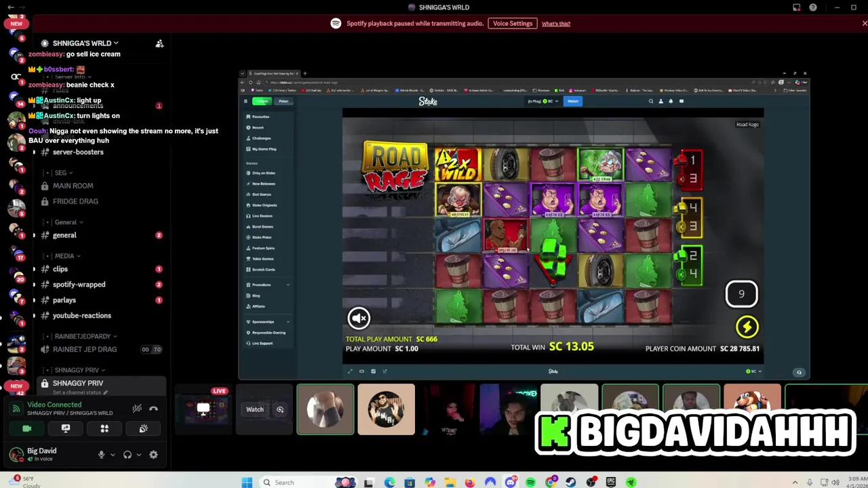The height and width of the screenshot is (488, 868).
Task: Click the round autoplay counter showing 9
Action: tap(741, 293)
